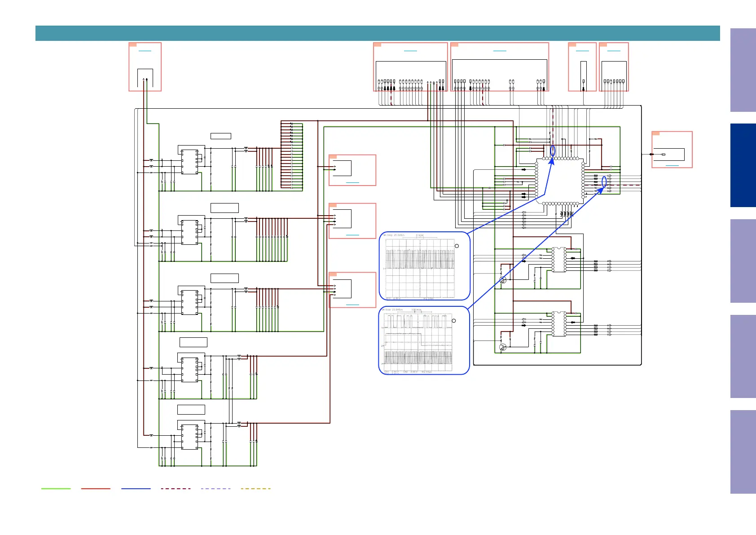This screenshot has height=535, width=756.
Task: Click blue probe ellipse on QFP top pins
Action: coord(553,151)
